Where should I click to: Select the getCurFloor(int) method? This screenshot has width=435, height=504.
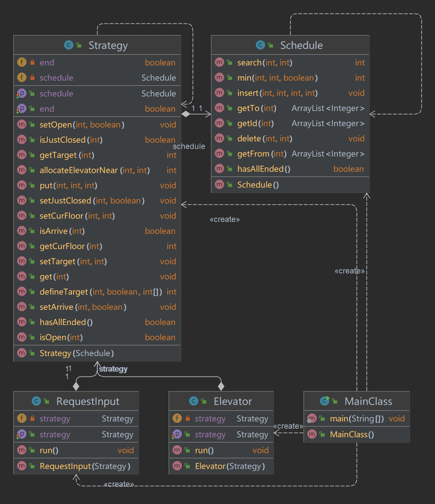(97, 246)
